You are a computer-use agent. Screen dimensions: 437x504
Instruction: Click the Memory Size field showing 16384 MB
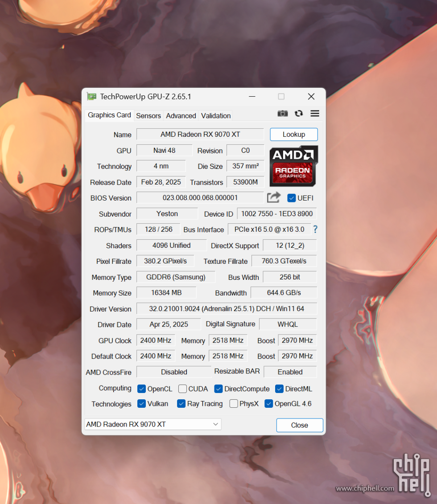pyautogui.click(x=166, y=293)
